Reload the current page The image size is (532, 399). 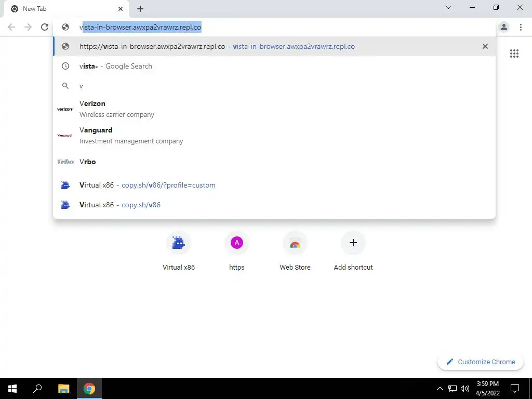[x=45, y=27]
